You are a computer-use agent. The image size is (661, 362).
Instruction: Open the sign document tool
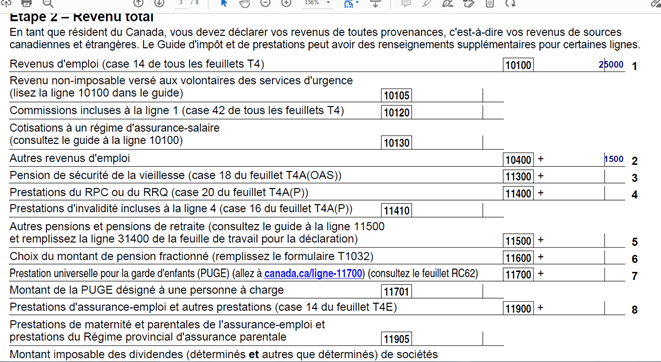(447, 3)
